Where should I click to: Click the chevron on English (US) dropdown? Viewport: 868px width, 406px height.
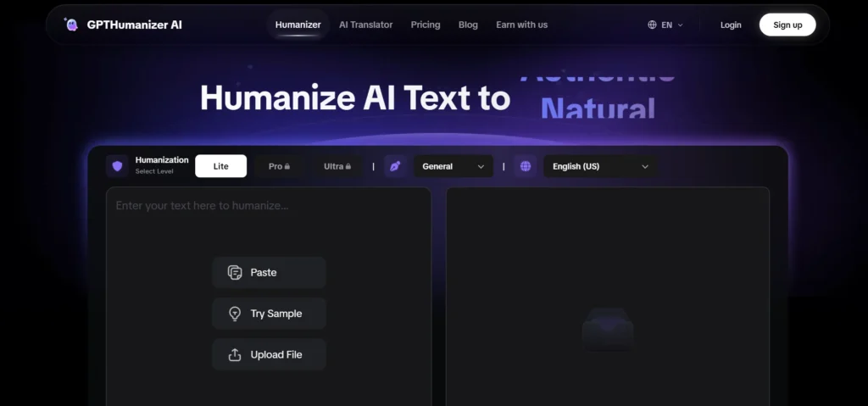pos(645,167)
